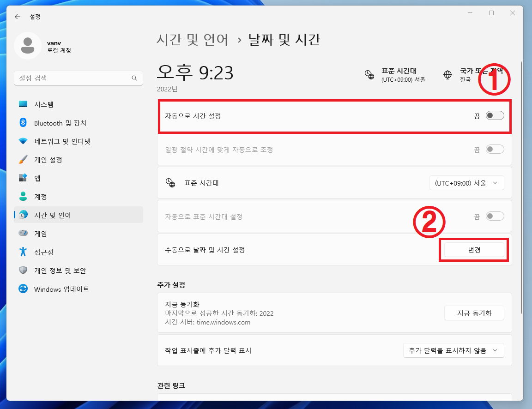Open 추가 달력을 표시하지 않음 dropdown
The image size is (532, 409).
point(453,350)
